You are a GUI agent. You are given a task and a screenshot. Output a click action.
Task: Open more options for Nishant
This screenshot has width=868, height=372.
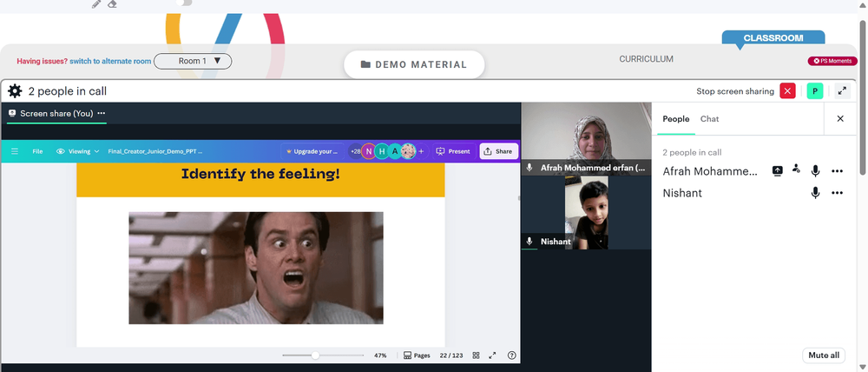(837, 193)
